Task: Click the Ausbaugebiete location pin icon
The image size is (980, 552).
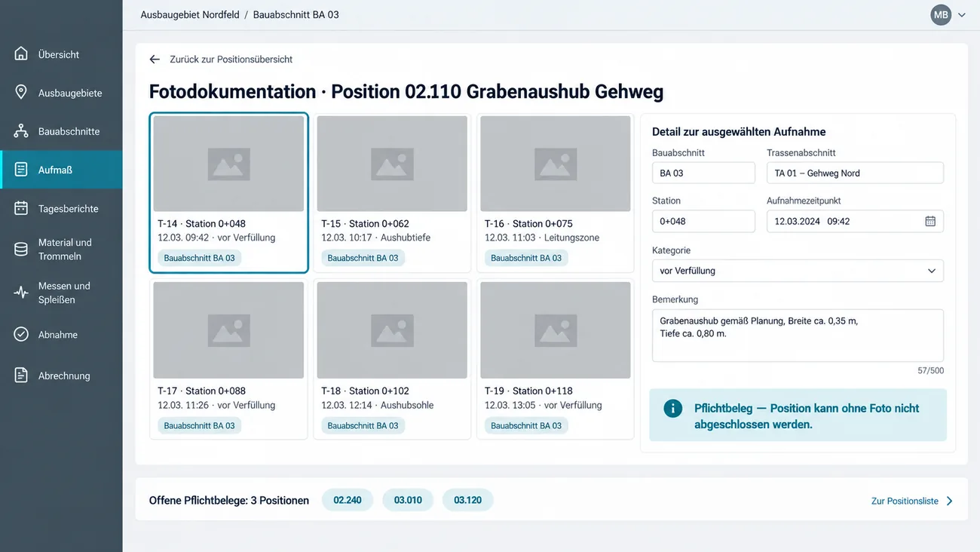Action: [21, 92]
